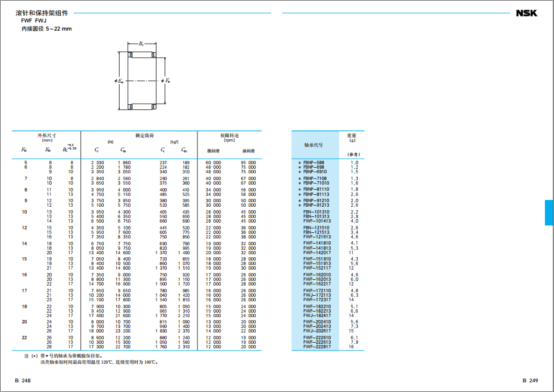554x392 pixels.
Task: Click page number B 248
Action: [x=23, y=381]
